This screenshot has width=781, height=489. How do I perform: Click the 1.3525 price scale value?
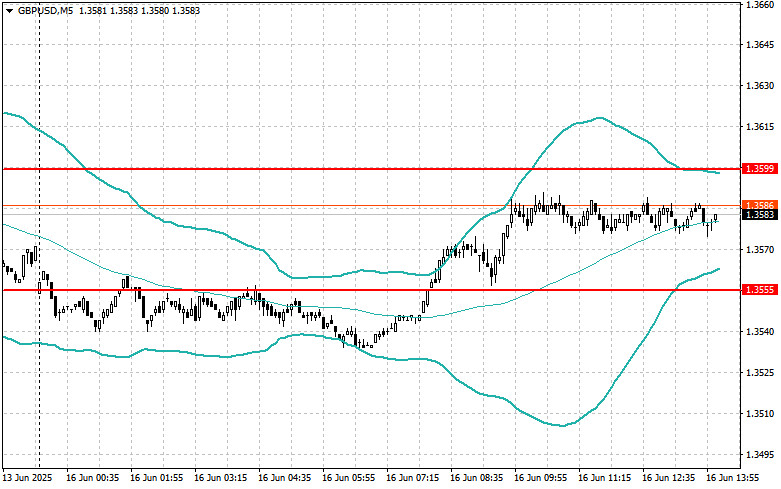(760, 372)
